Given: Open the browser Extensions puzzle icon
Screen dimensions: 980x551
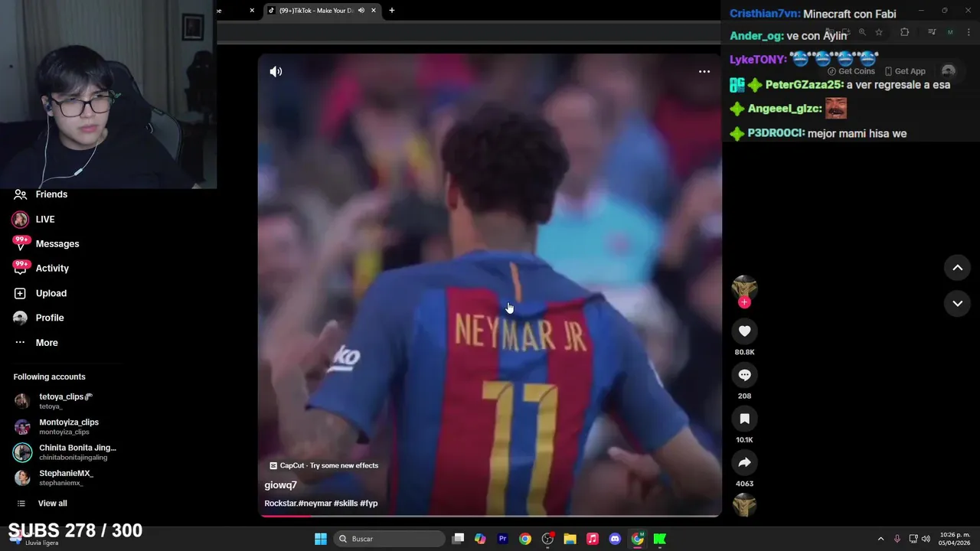Looking at the screenshot, I should pyautogui.click(x=905, y=32).
